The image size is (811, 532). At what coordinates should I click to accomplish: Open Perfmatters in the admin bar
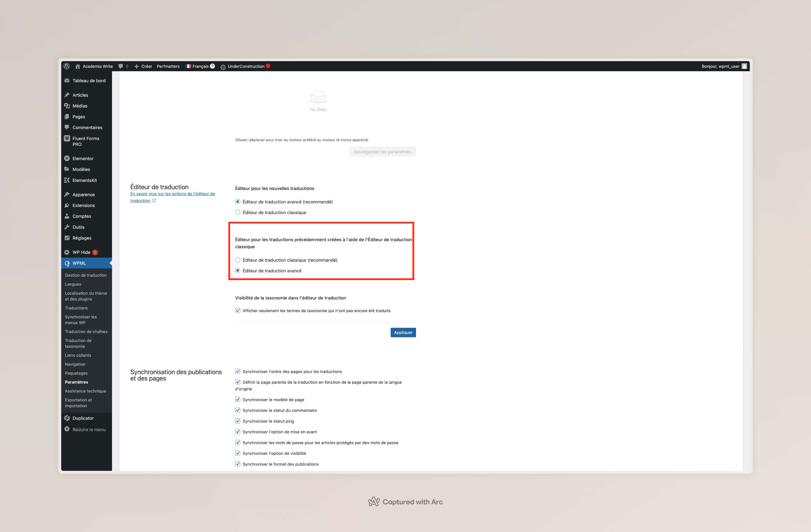click(x=168, y=66)
